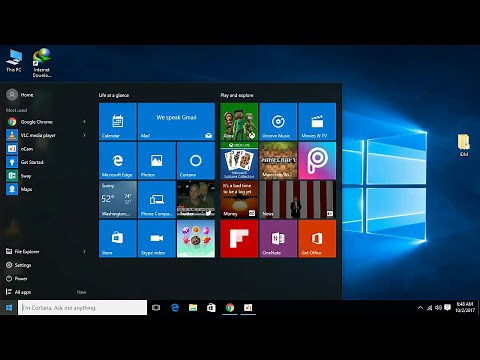
Task: Open the Mail tile
Action: 176,121
